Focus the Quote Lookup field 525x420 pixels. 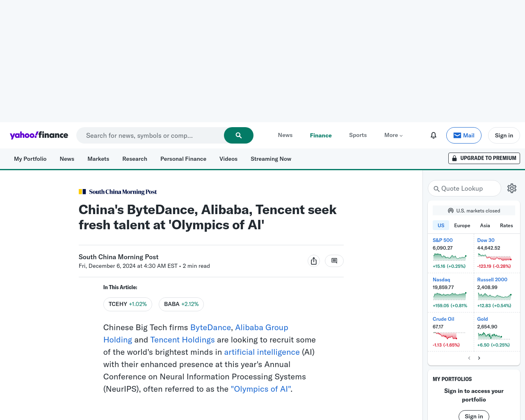click(464, 188)
